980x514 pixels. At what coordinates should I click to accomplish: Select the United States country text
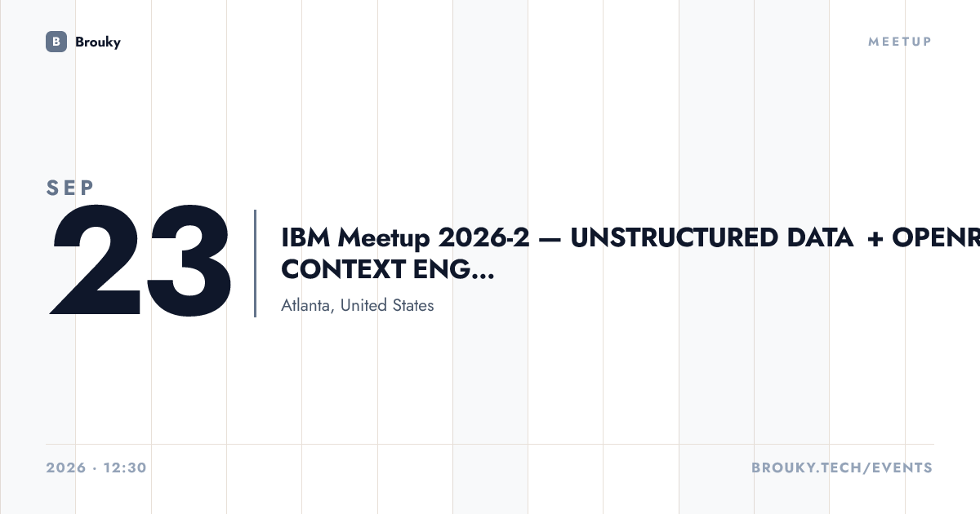tap(387, 306)
